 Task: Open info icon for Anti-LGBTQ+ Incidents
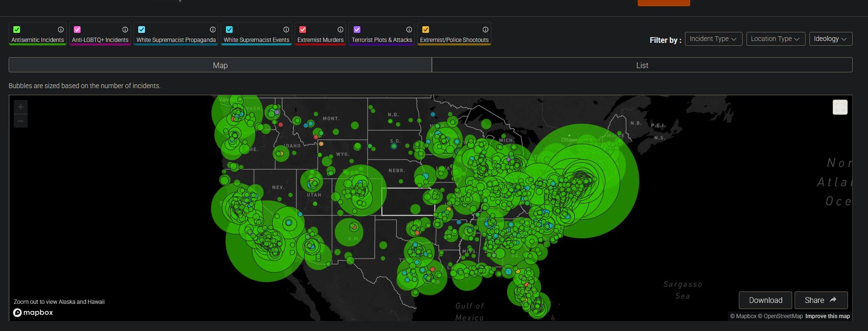(x=125, y=30)
